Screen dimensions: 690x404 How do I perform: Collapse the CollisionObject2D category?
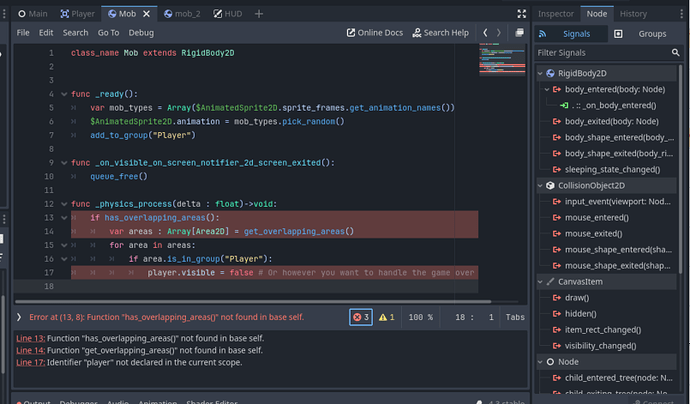pyautogui.click(x=540, y=186)
